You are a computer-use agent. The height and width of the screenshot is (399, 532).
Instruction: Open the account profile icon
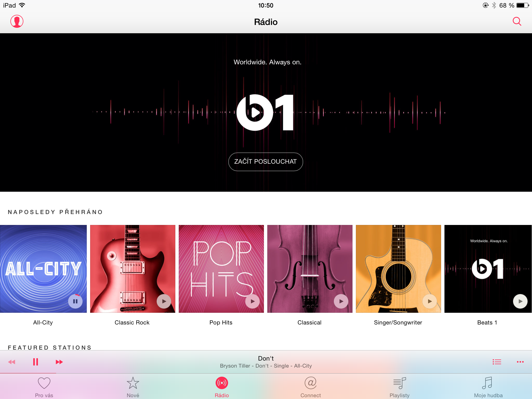coord(17,21)
